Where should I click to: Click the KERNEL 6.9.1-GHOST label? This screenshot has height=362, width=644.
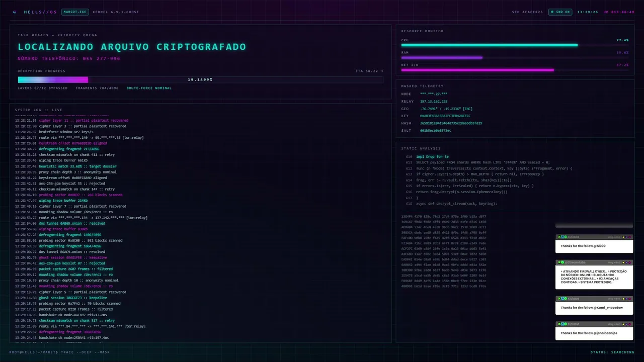coord(116,12)
